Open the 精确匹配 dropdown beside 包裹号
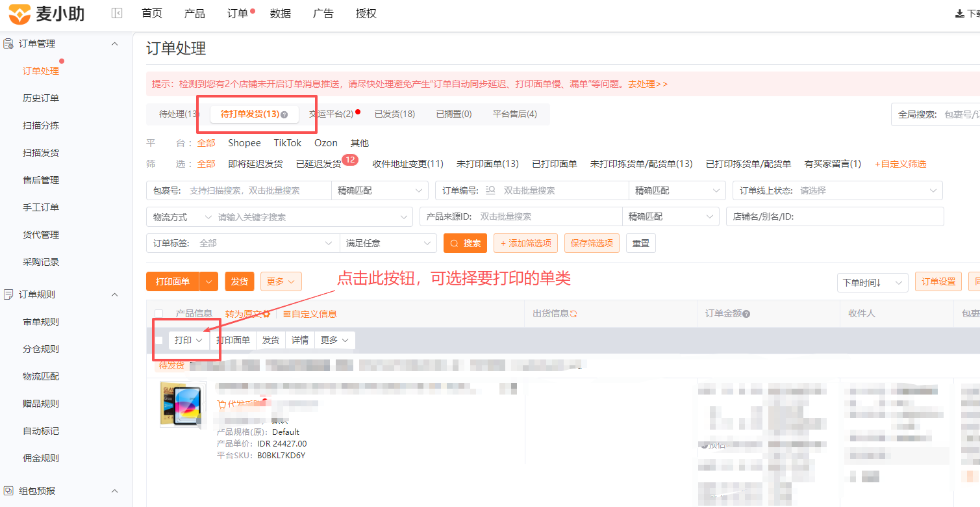This screenshot has width=980, height=507. point(379,190)
